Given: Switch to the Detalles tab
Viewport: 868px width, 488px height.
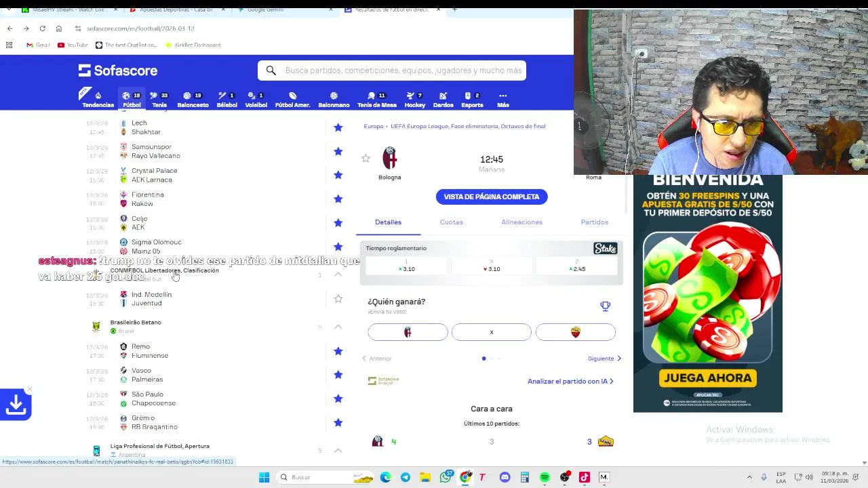Looking at the screenshot, I should [x=388, y=222].
